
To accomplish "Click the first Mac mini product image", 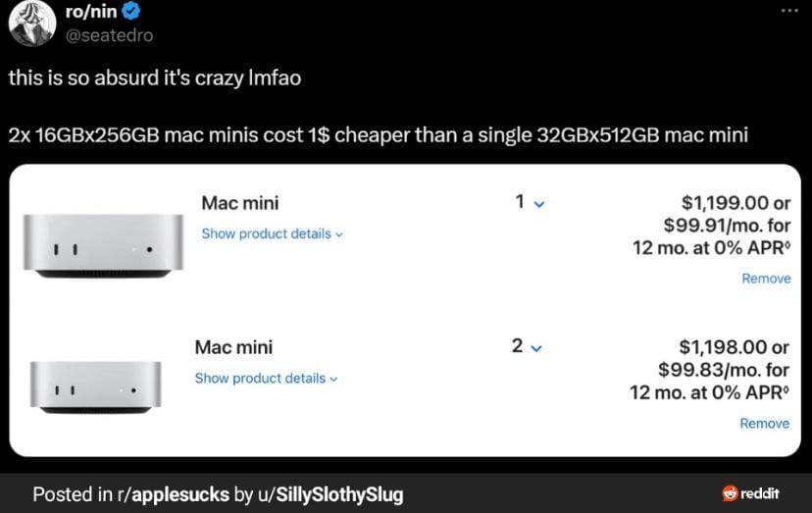I will pyautogui.click(x=103, y=243).
